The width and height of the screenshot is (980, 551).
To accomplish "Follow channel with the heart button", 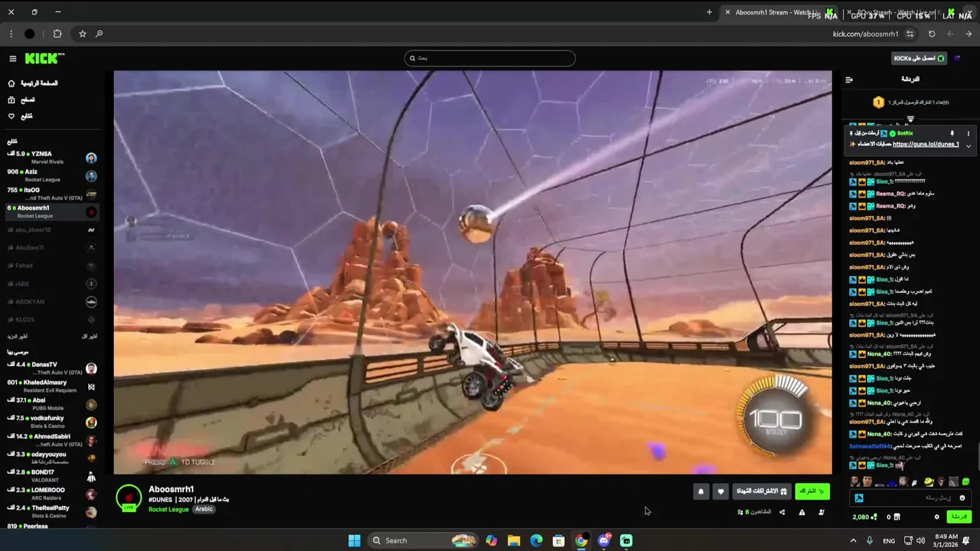I will tap(720, 492).
